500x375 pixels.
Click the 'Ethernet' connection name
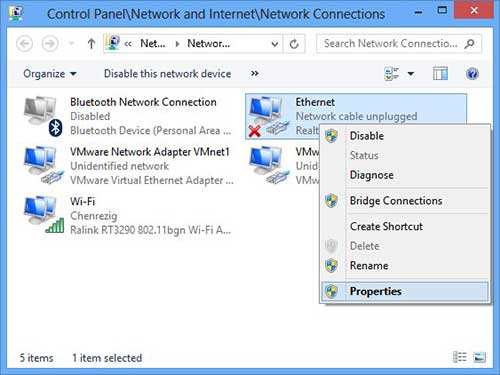tap(315, 102)
